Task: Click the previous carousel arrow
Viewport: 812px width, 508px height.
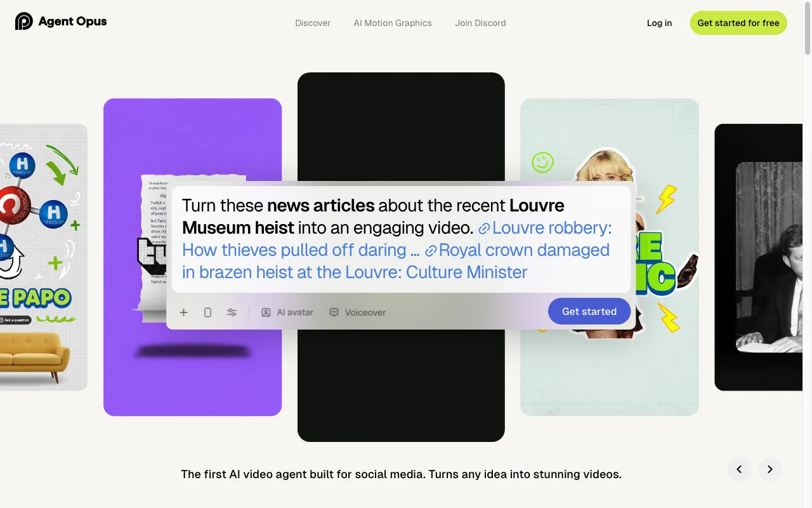Action: pos(739,469)
